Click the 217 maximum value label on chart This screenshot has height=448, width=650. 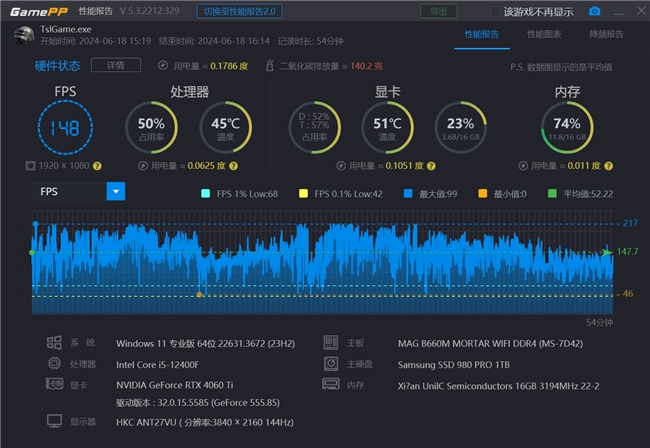630,223
